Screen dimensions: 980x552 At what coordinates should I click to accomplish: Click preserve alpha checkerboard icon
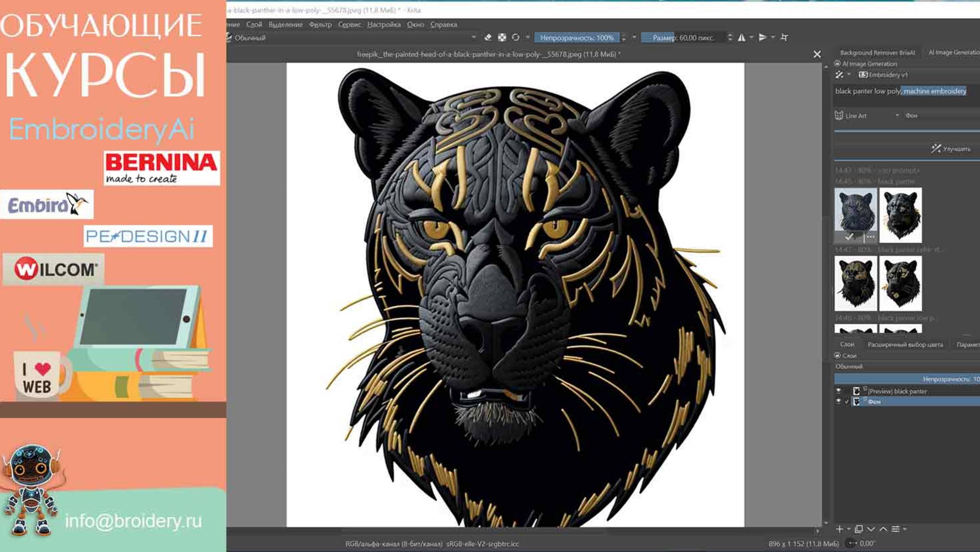point(502,38)
